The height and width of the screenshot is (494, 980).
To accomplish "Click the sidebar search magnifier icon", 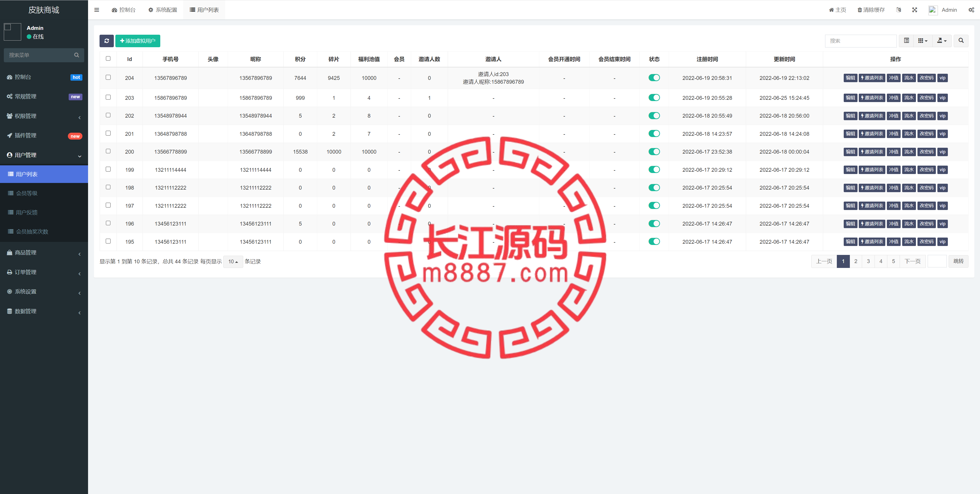I will [x=77, y=55].
